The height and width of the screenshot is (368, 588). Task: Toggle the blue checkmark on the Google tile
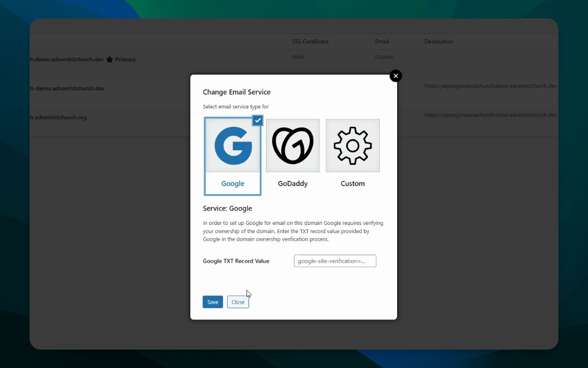pos(258,120)
